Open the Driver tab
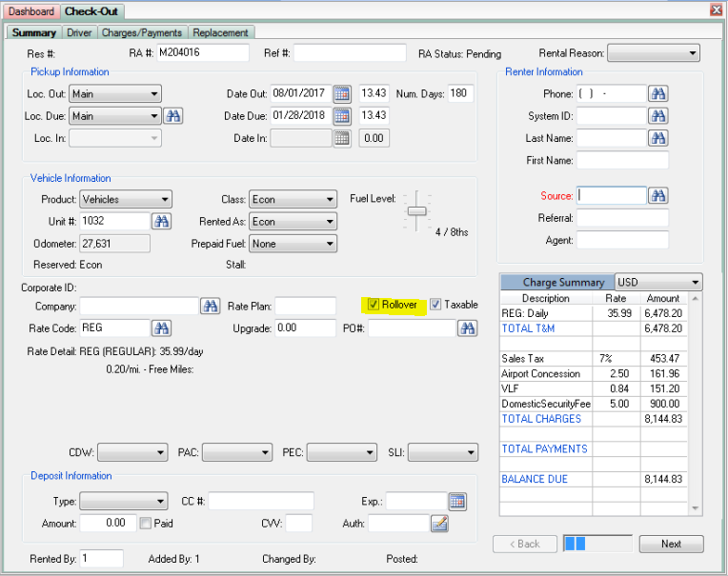Screen dimensions: 728x576 pyautogui.click(x=79, y=32)
